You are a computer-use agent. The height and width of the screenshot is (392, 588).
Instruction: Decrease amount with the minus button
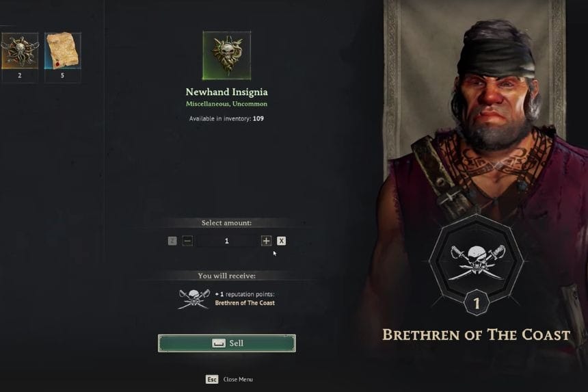pos(187,241)
